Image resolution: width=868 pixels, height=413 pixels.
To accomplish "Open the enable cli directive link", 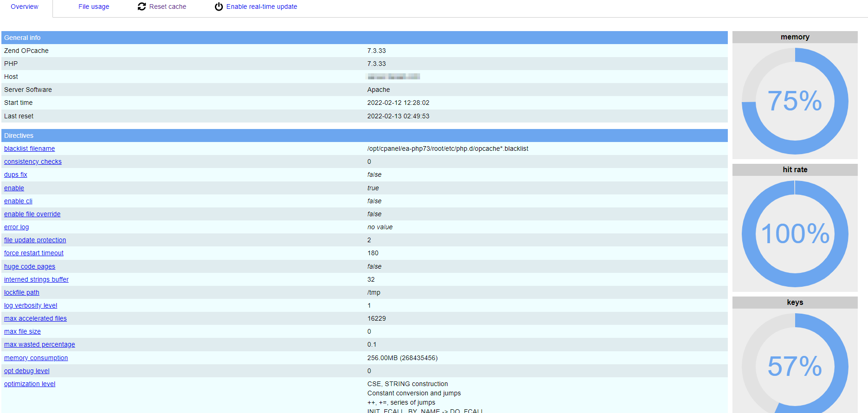I will click(18, 201).
